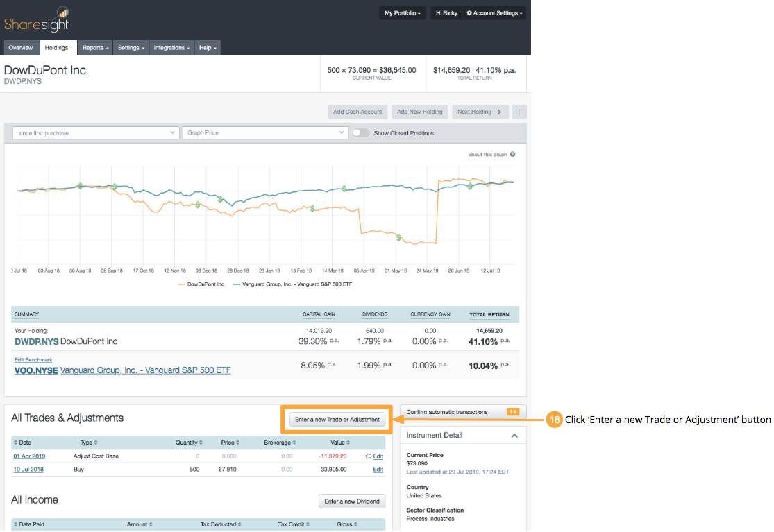Click the CAPITAL GAIN column header
This screenshot has width=774, height=532.
click(x=319, y=314)
